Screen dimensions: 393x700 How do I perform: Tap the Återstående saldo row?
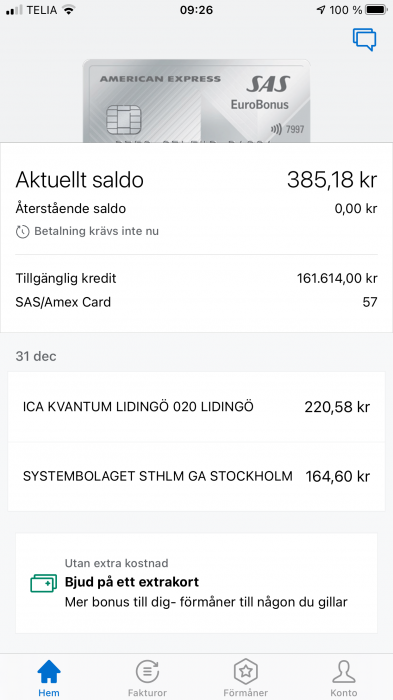(196, 208)
